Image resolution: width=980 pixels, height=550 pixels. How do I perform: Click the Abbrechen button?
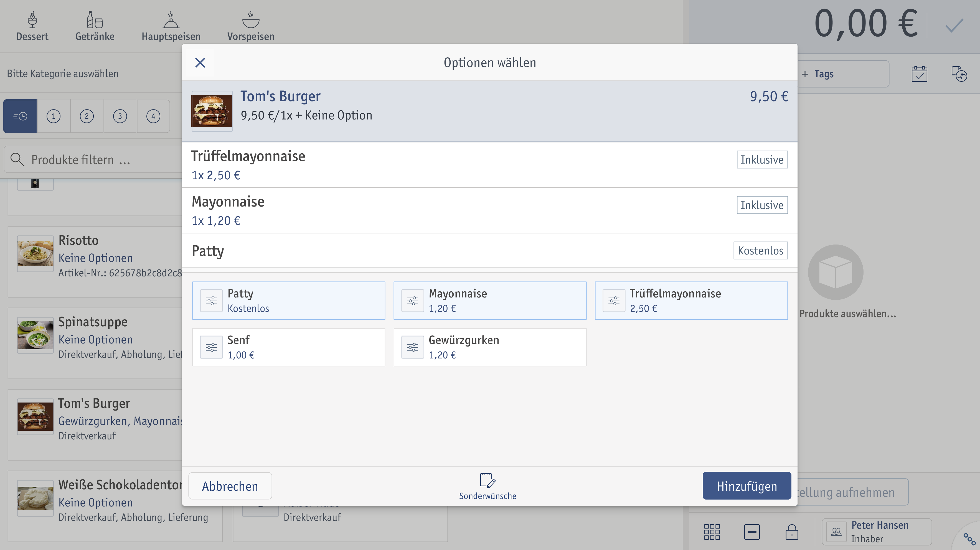point(230,486)
